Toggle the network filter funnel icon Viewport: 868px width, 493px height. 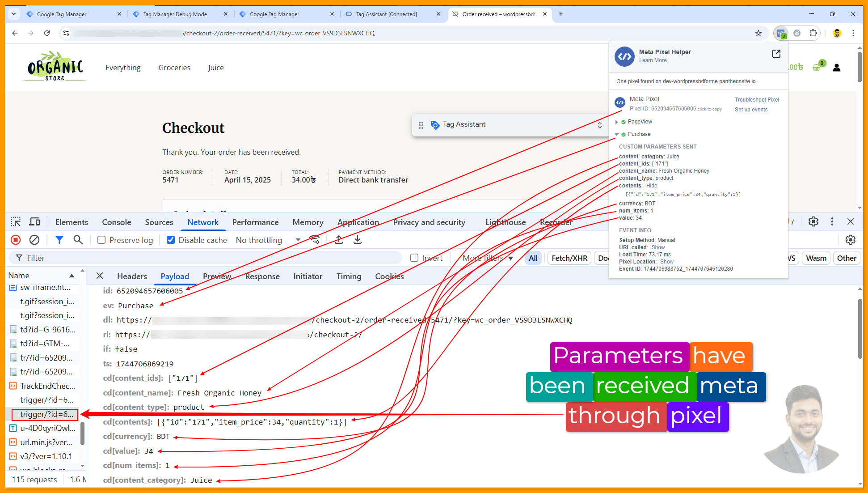(59, 240)
